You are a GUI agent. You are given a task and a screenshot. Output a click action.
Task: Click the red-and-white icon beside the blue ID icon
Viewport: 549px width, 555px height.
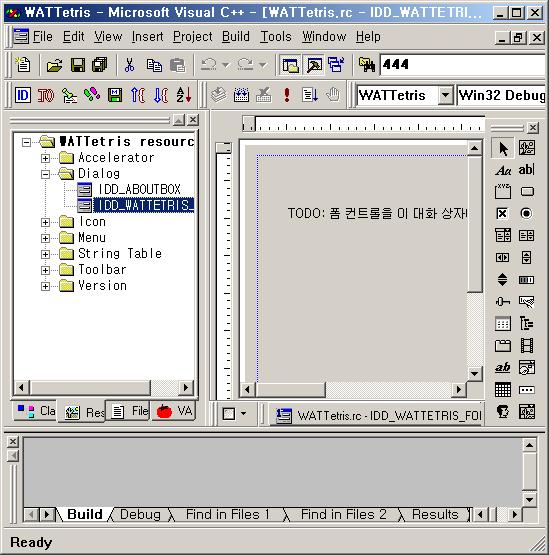46,95
